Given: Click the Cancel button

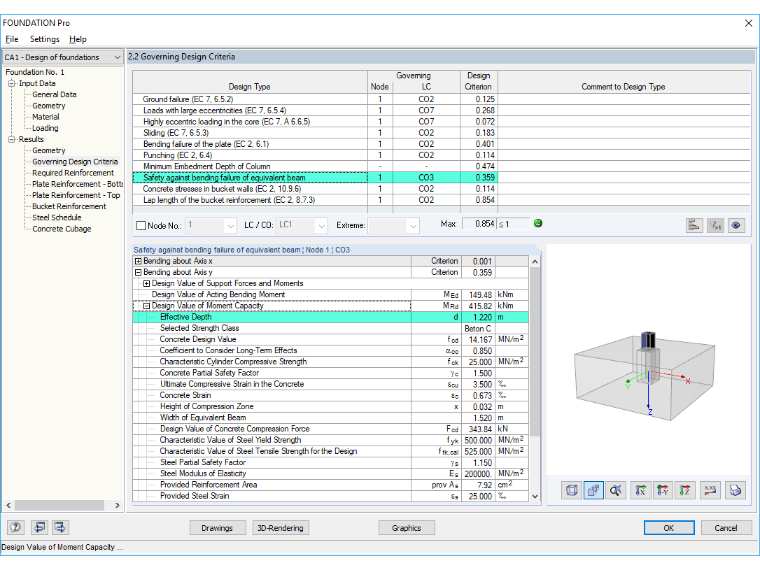Looking at the screenshot, I should pyautogui.click(x=726, y=528).
